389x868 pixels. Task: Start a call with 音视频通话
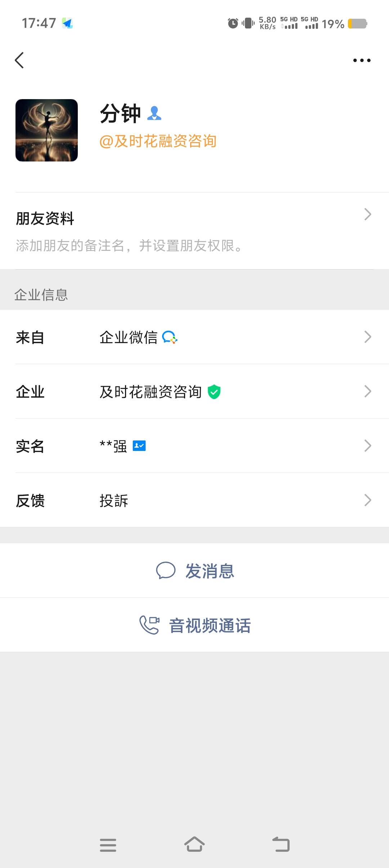coord(210,625)
